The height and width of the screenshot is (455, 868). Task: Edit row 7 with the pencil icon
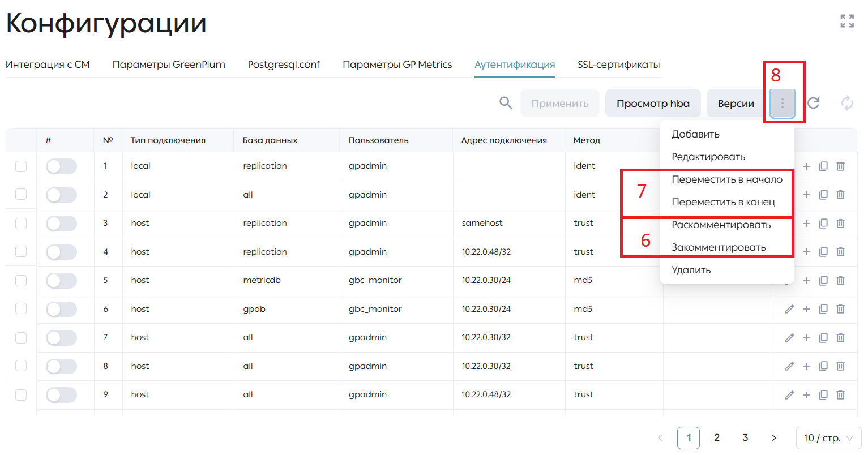(x=789, y=338)
